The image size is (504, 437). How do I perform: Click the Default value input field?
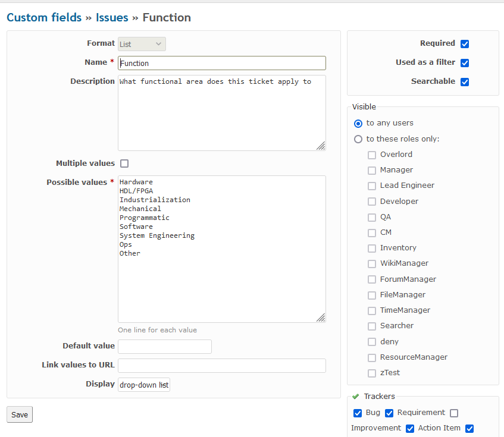(x=165, y=347)
